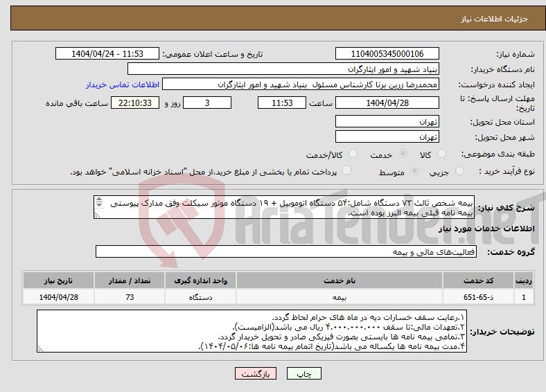Toggle the اسناد خزانه اسلامی payment checkbox

click(x=347, y=170)
